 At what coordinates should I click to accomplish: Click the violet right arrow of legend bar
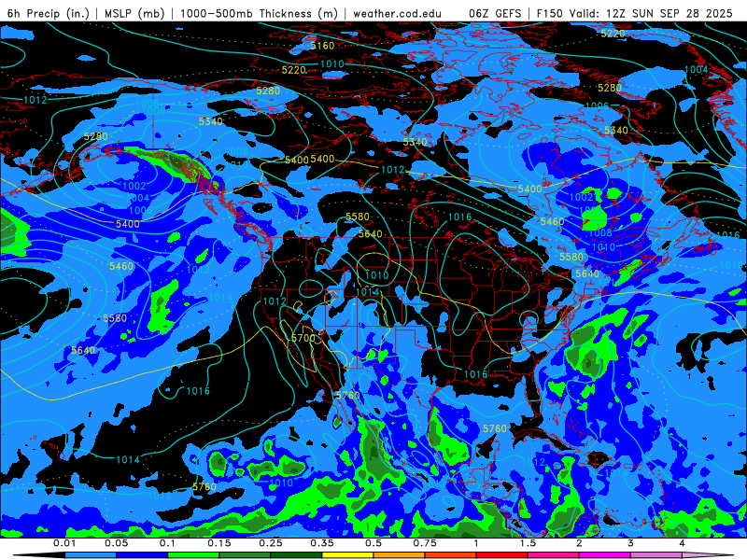point(707,555)
